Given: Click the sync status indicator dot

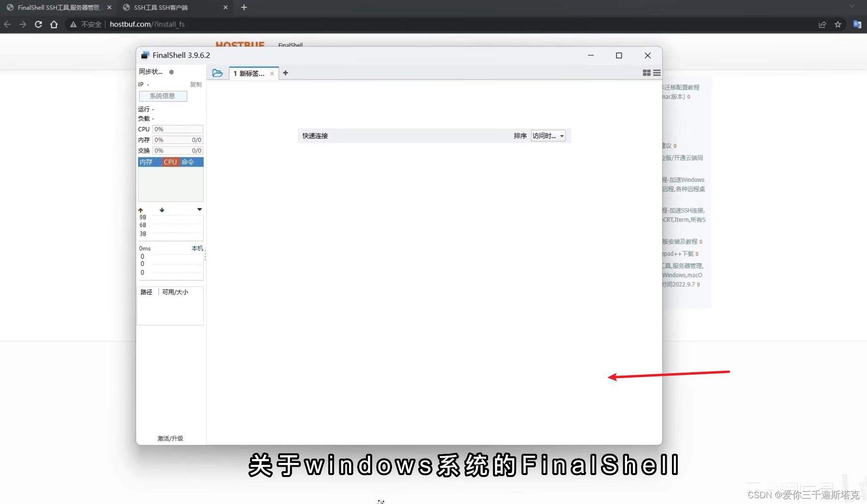Looking at the screenshot, I should pyautogui.click(x=171, y=71).
